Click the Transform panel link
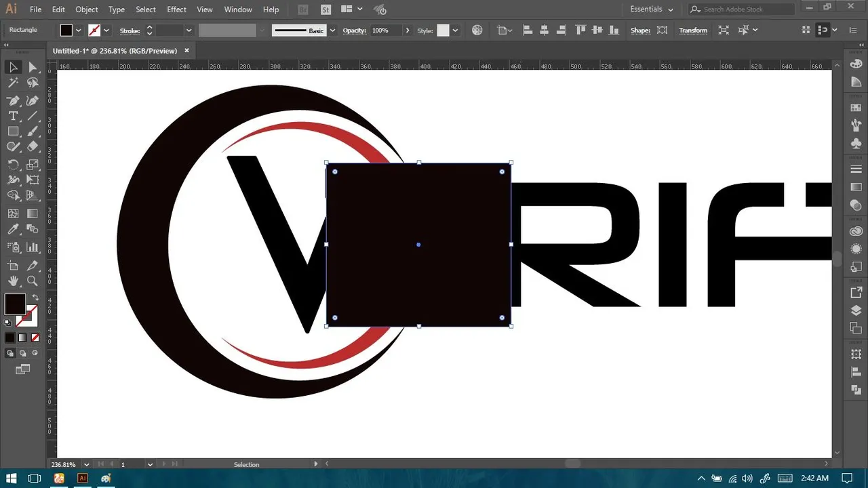The height and width of the screenshot is (488, 868). tap(693, 30)
